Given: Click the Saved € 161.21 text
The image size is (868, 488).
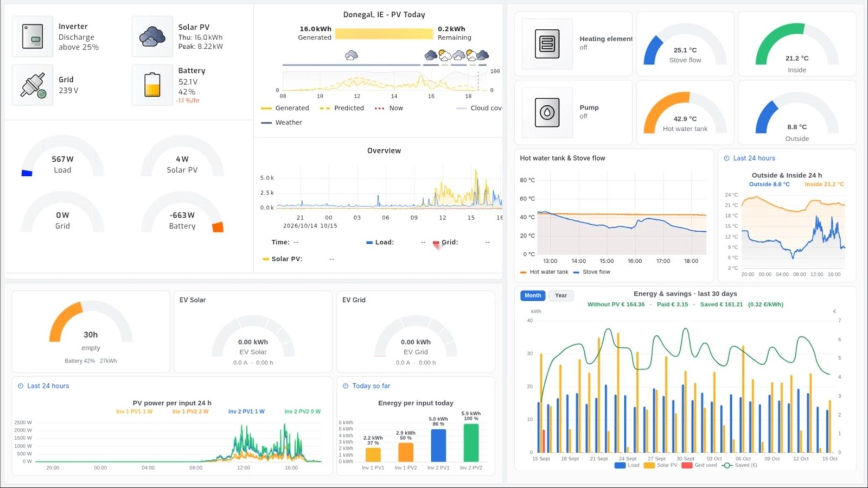Looking at the screenshot, I should (x=722, y=305).
